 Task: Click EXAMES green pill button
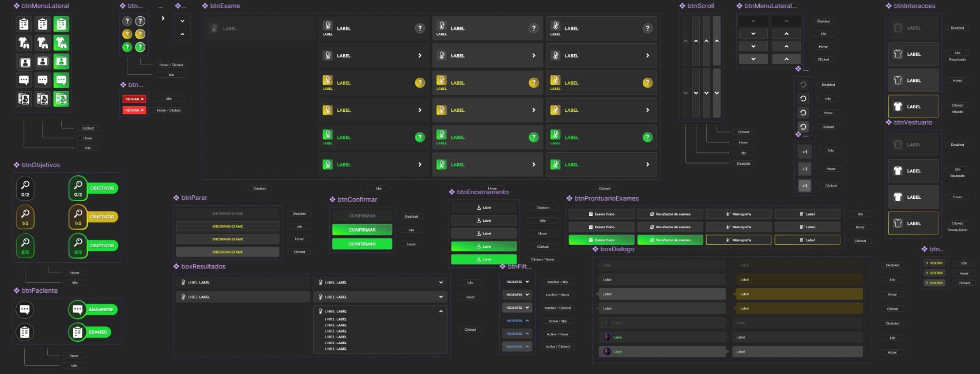[x=89, y=332]
